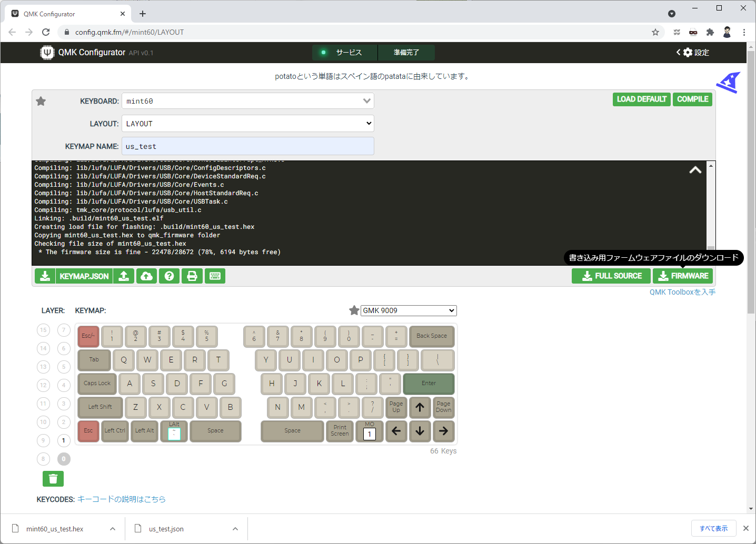Click the printer icon button

(x=192, y=276)
